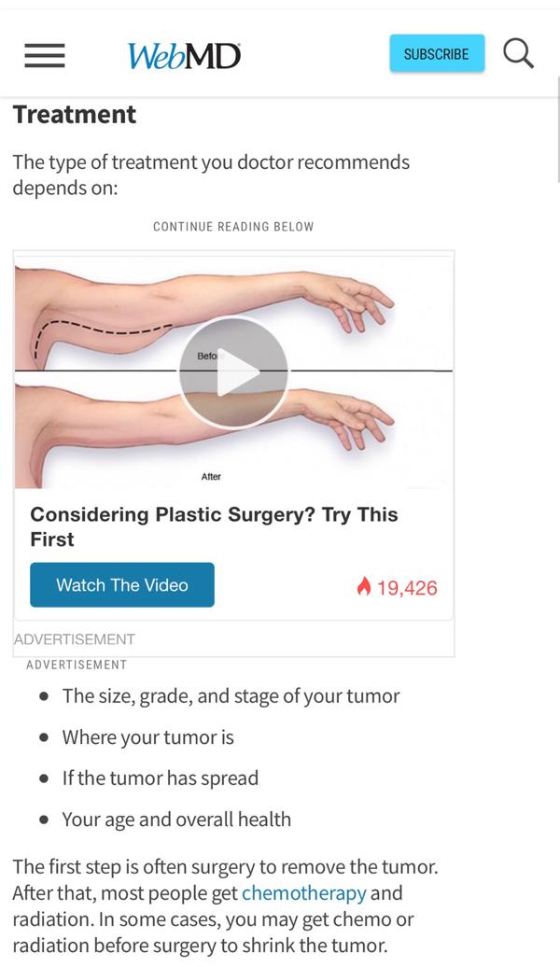Play the plastic surgery ad video
The height and width of the screenshot is (967, 560).
[233, 373]
